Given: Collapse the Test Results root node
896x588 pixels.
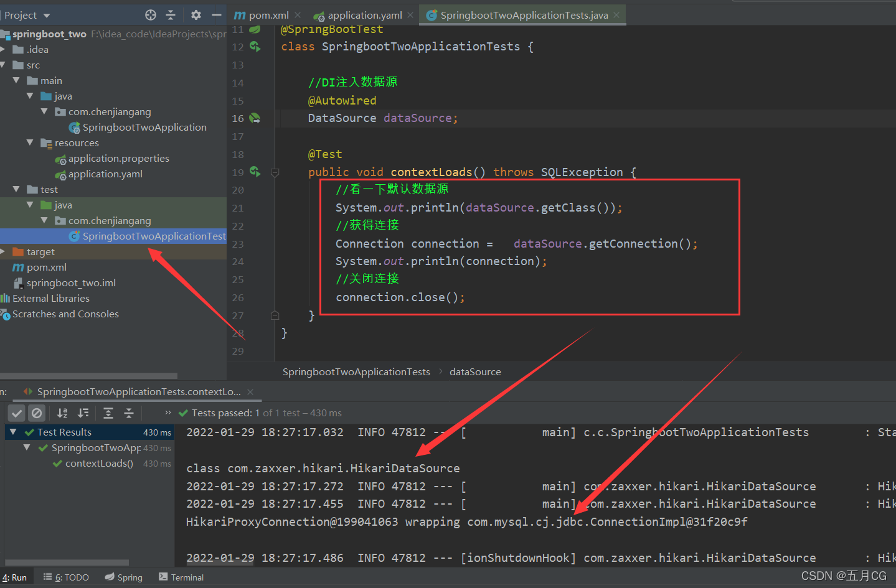Looking at the screenshot, I should [x=13, y=432].
